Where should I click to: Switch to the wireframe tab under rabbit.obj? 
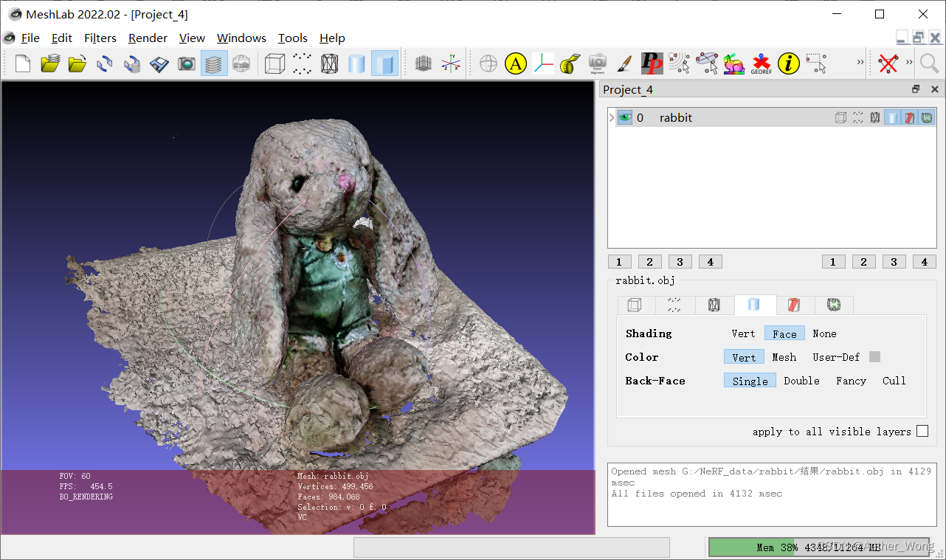point(714,305)
